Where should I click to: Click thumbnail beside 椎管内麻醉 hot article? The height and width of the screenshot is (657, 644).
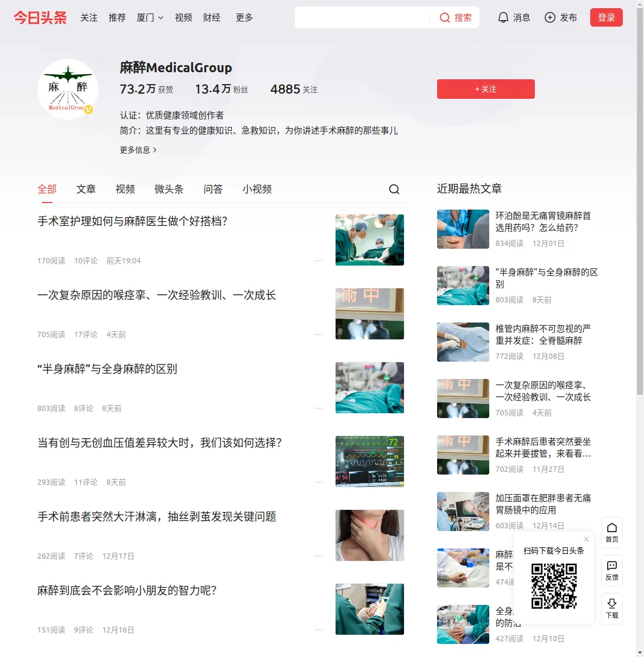[x=463, y=342]
